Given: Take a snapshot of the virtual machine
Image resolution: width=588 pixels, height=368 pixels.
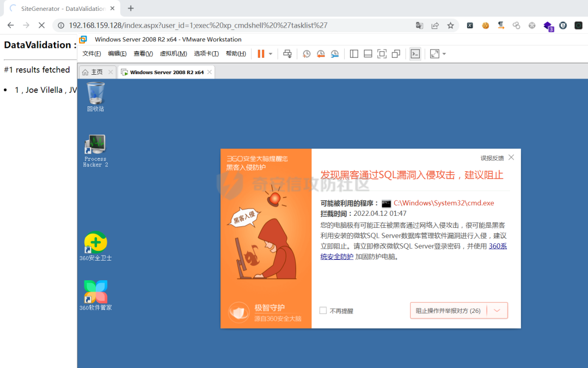Looking at the screenshot, I should [x=307, y=53].
